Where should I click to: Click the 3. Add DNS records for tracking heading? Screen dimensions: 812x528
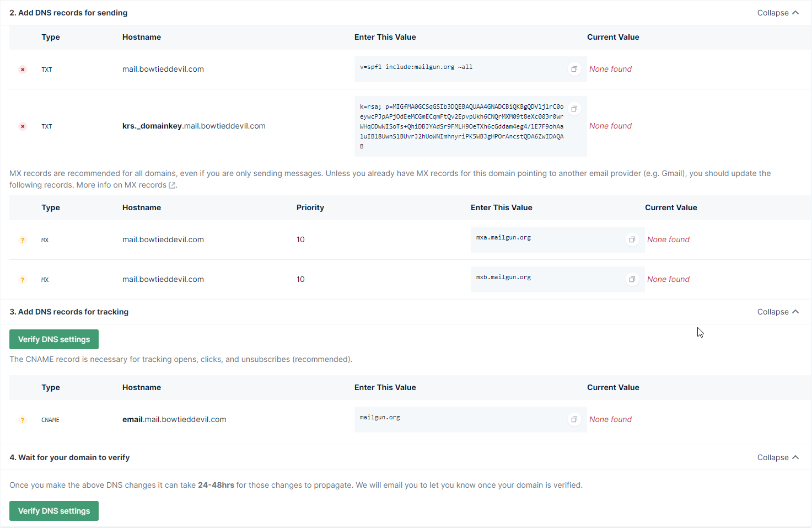(69, 312)
